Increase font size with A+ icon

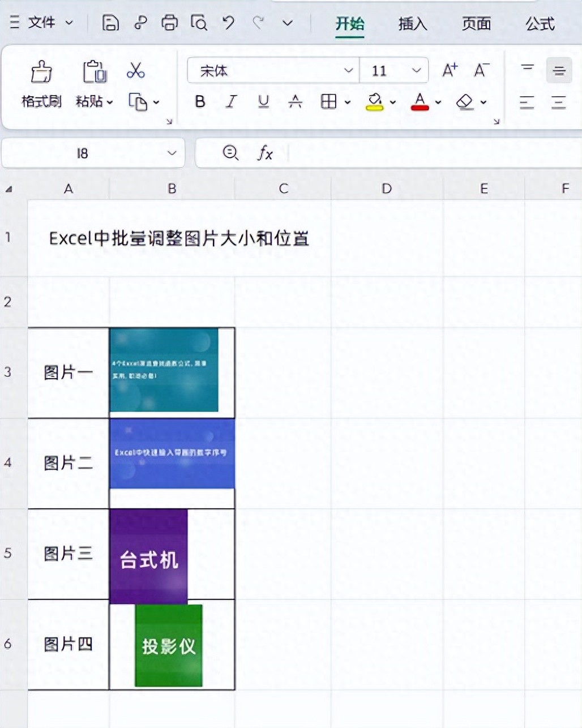pyautogui.click(x=450, y=70)
